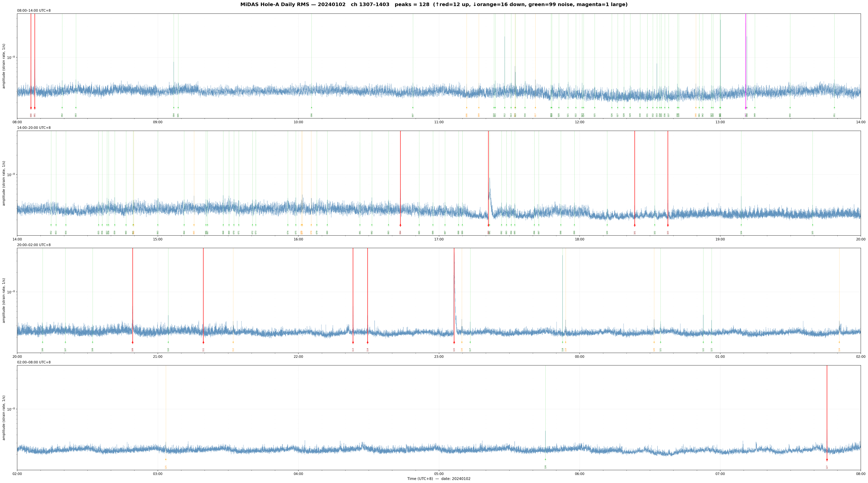Click the 19:00 time tick label

click(x=720, y=239)
